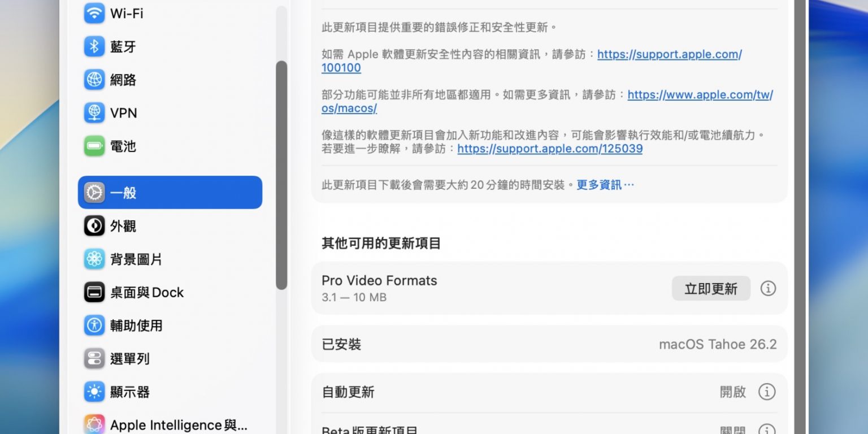Open 外觀 appearance icon in sidebar
The image size is (868, 434).
coord(94,226)
